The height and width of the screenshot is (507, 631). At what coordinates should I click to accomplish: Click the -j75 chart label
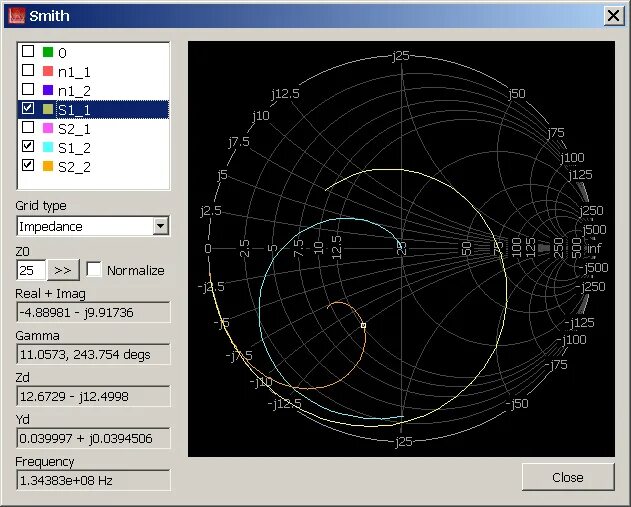point(556,365)
